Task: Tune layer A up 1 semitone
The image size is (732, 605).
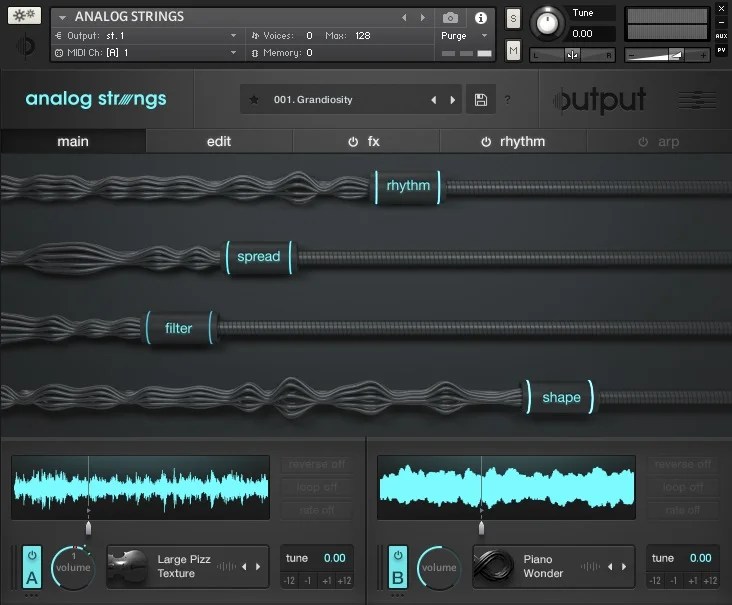Action: coord(327,581)
